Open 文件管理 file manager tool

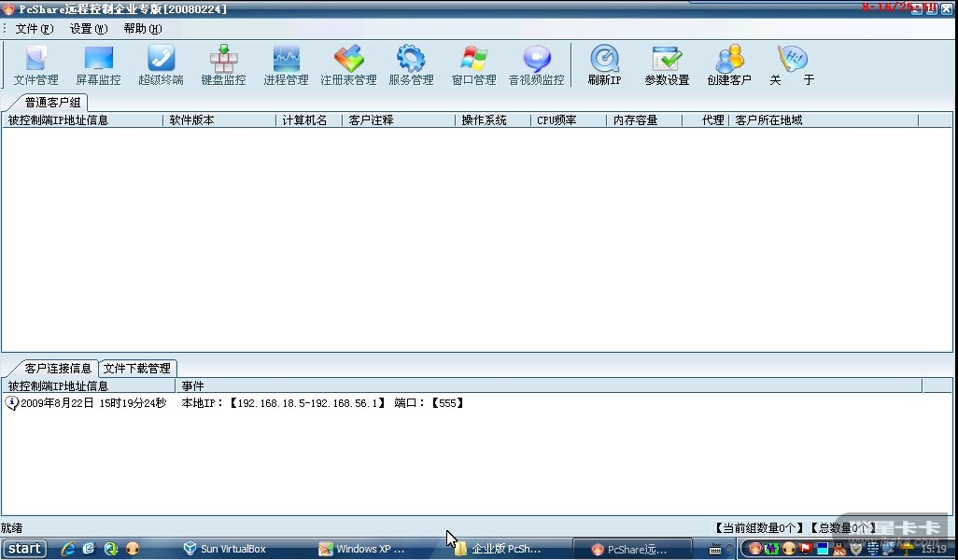click(36, 65)
